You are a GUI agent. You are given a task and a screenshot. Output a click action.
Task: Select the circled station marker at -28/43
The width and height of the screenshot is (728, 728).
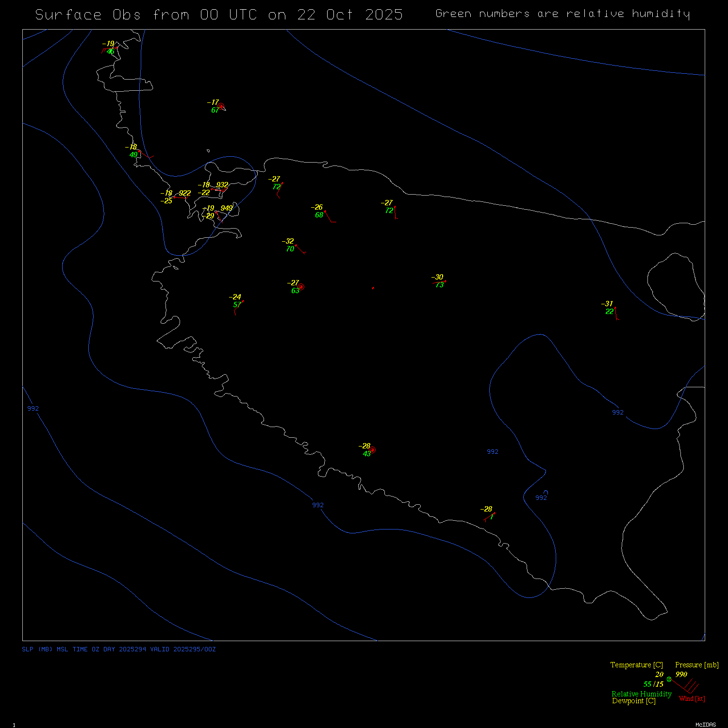tap(372, 450)
